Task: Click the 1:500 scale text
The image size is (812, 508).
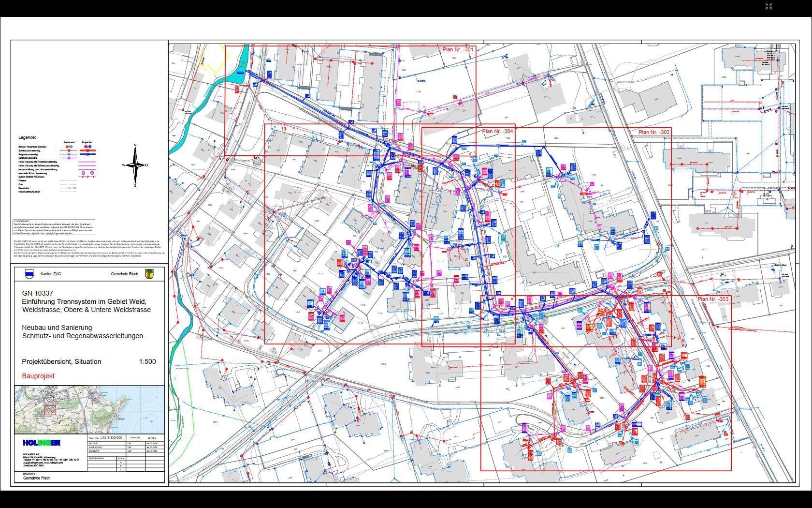Action: tap(147, 361)
